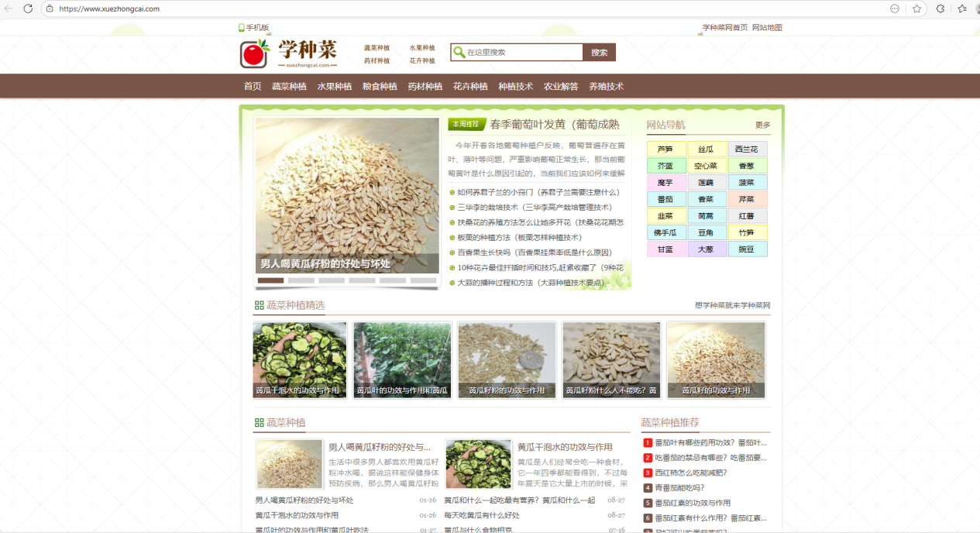The width and height of the screenshot is (980, 533).
Task: Click the 想学种菜就来学种菜网 text link
Action: [733, 306]
